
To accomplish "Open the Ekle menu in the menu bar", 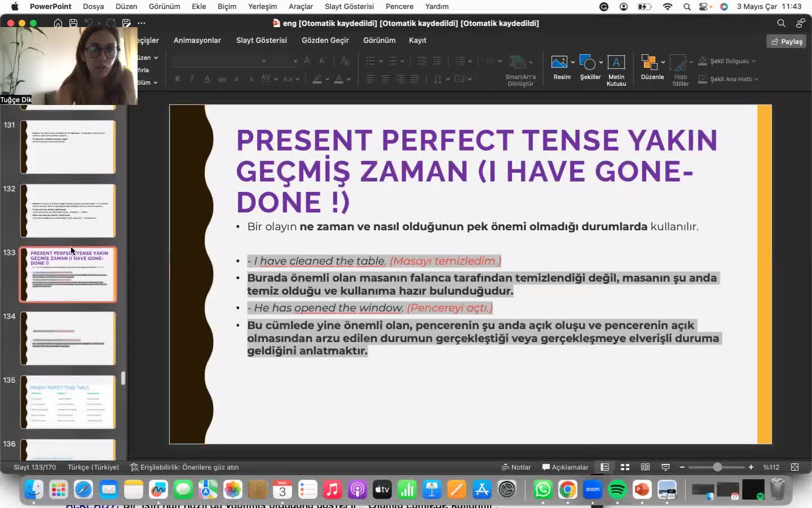I will [x=198, y=6].
